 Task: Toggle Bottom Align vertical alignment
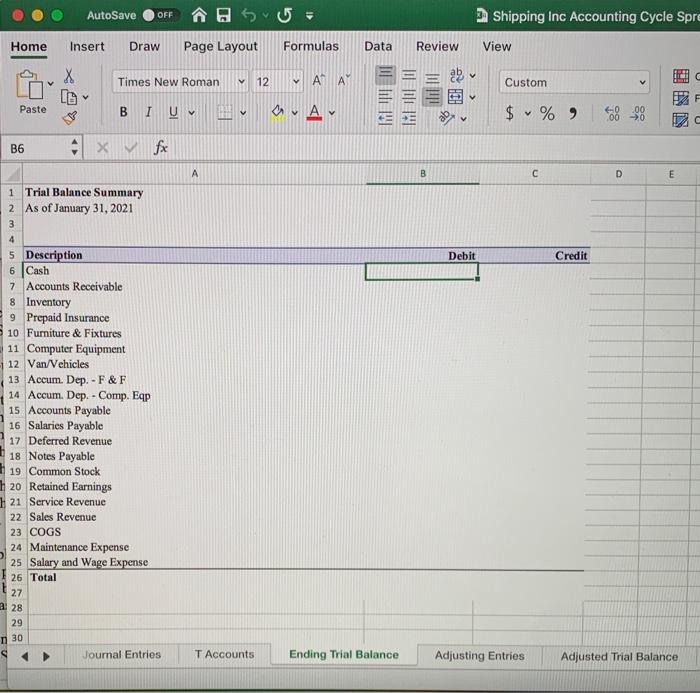click(x=432, y=78)
